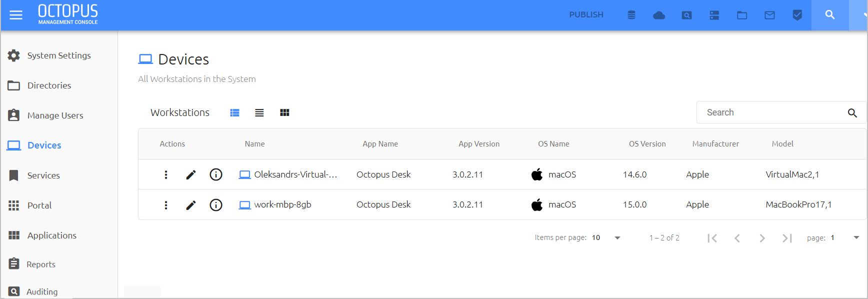Open Items per page dropdown

606,238
